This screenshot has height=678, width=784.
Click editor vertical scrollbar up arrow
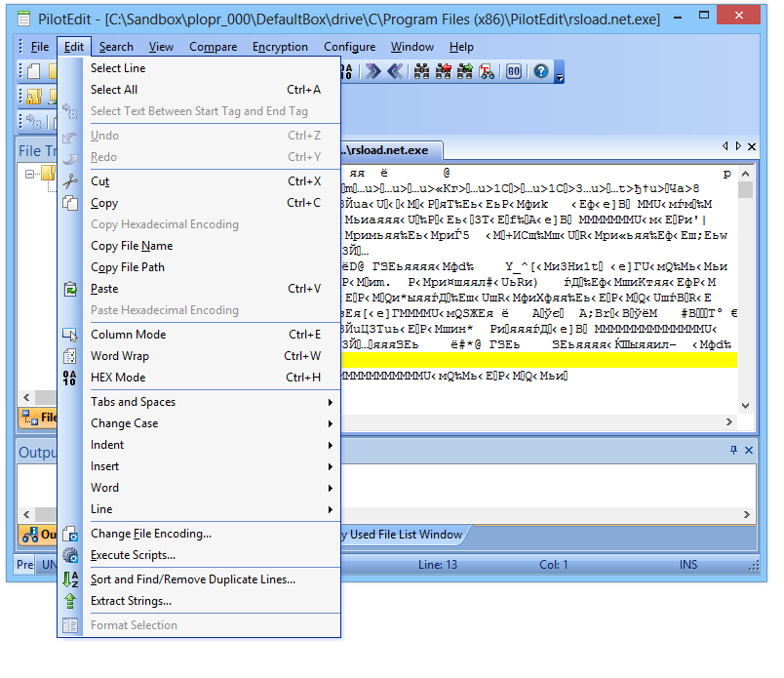click(745, 174)
